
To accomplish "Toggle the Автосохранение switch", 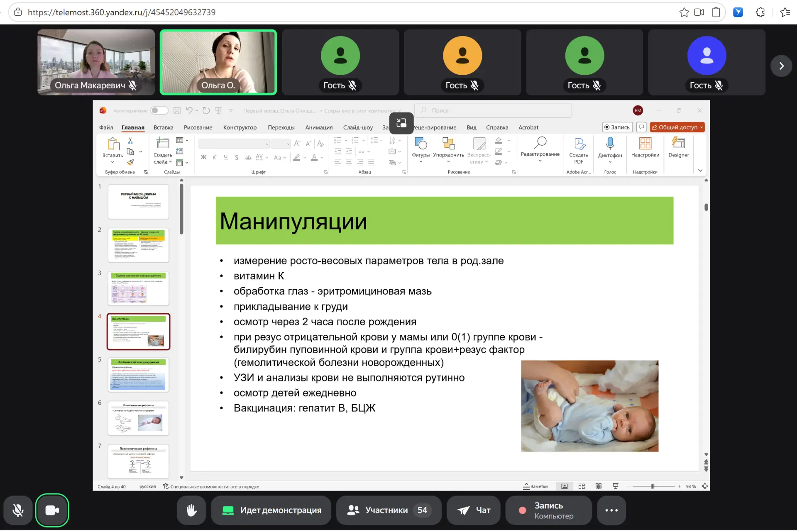I will click(x=159, y=110).
